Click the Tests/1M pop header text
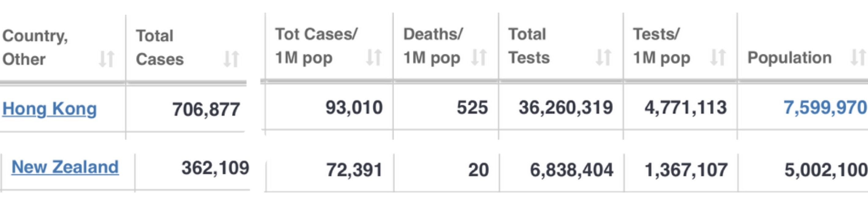Screen dimensions: 868x202 pyautogui.click(x=662, y=46)
